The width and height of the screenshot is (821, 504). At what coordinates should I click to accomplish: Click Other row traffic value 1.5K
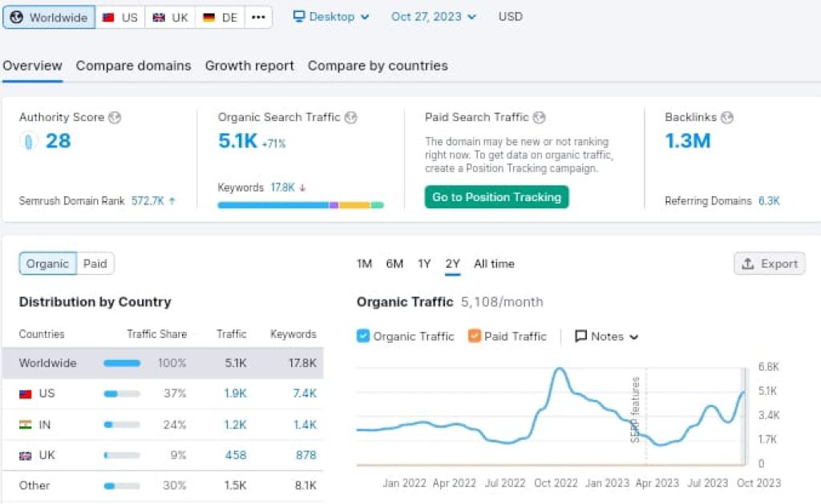(236, 486)
